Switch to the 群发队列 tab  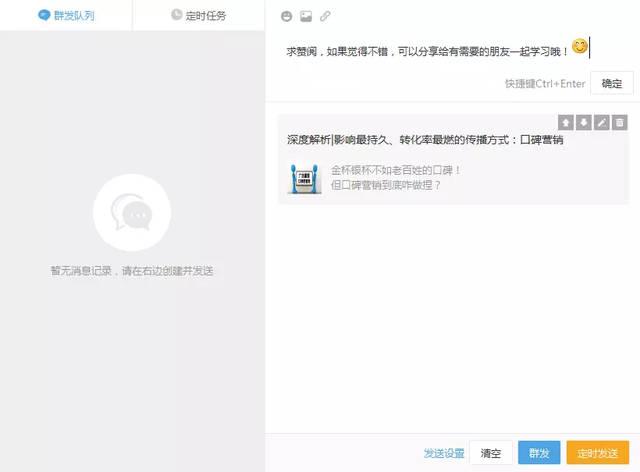66,16
